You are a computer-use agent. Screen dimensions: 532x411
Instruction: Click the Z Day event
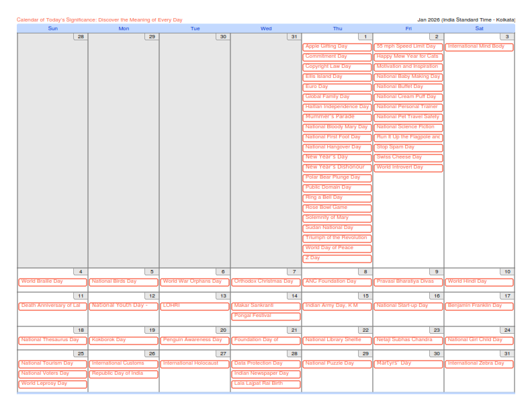pyautogui.click(x=337, y=259)
